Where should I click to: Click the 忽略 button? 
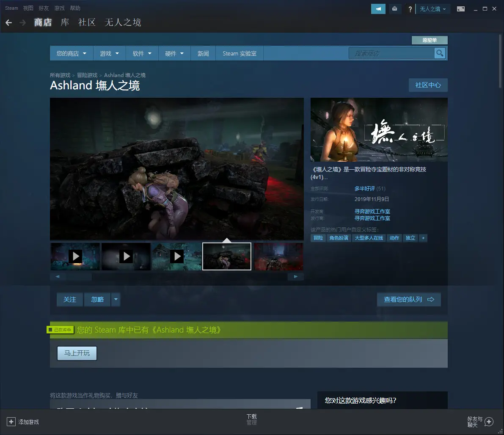[x=97, y=299]
